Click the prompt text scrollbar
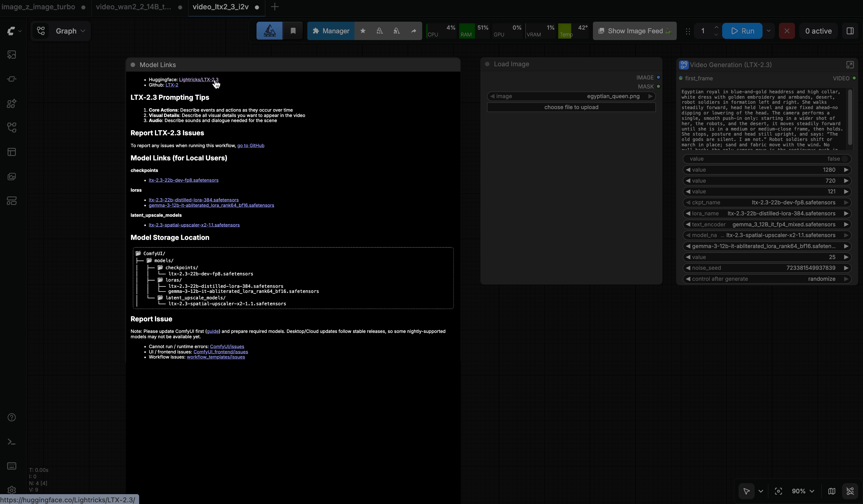 point(850,116)
